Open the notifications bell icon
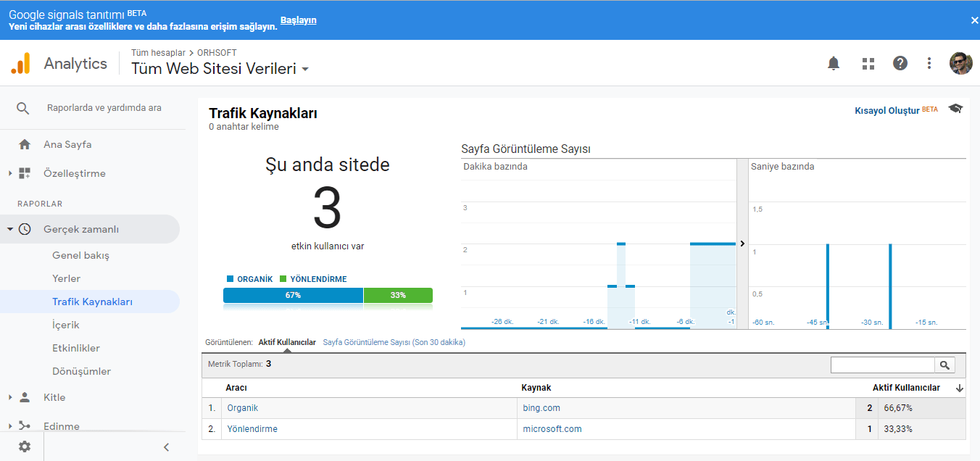The width and height of the screenshot is (980, 461). 834,63
